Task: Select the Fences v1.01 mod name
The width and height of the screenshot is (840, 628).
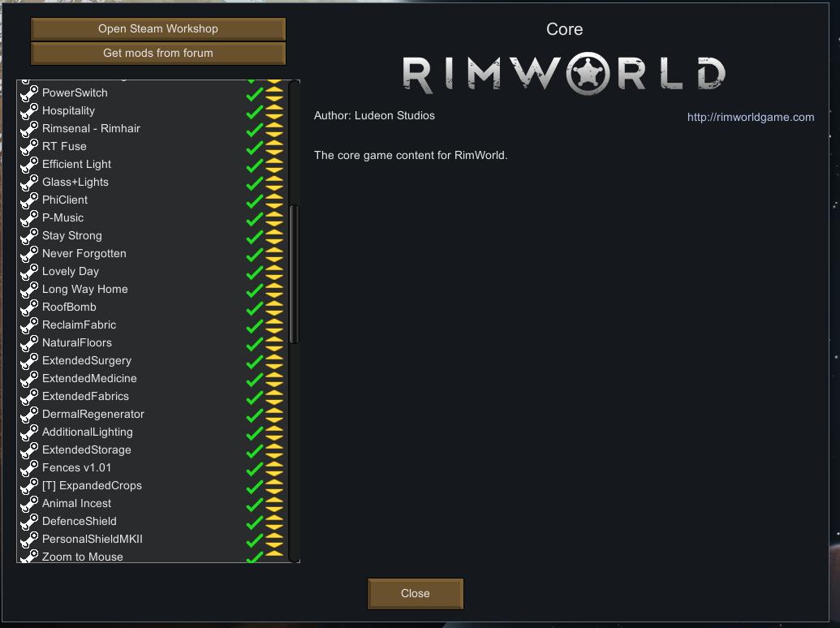Action: pyautogui.click(x=76, y=468)
